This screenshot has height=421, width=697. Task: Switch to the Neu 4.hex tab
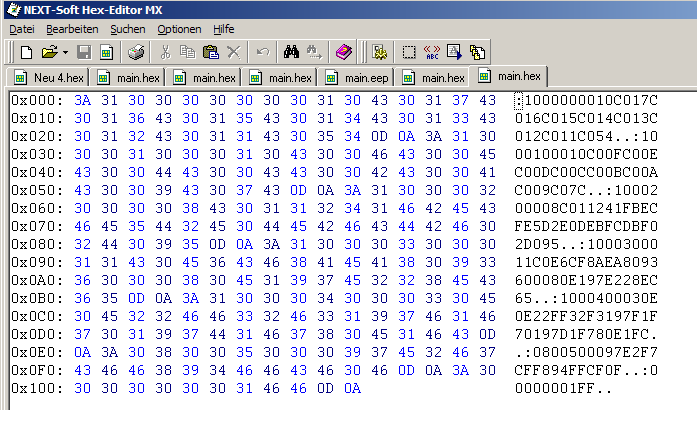click(48, 78)
